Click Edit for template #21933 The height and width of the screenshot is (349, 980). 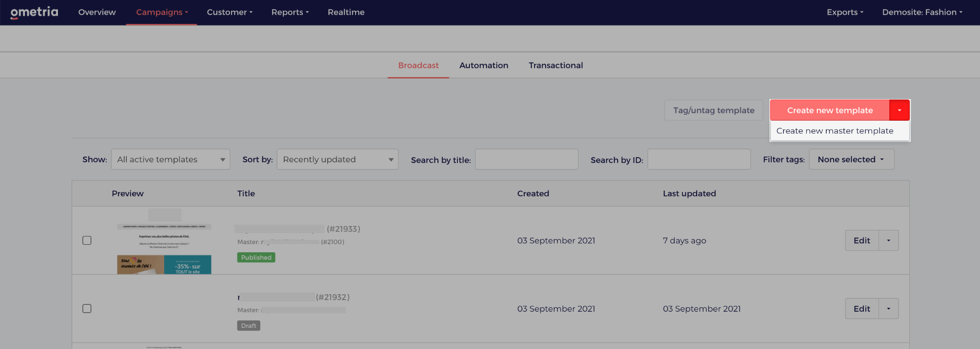pyautogui.click(x=862, y=240)
